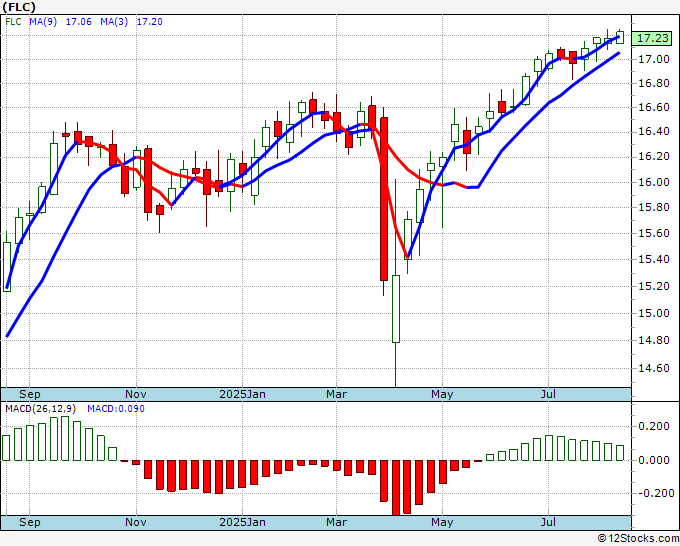Click the deepest red MACD histogram bar
Image resolution: width=680 pixels, height=546 pixels.
click(396, 488)
